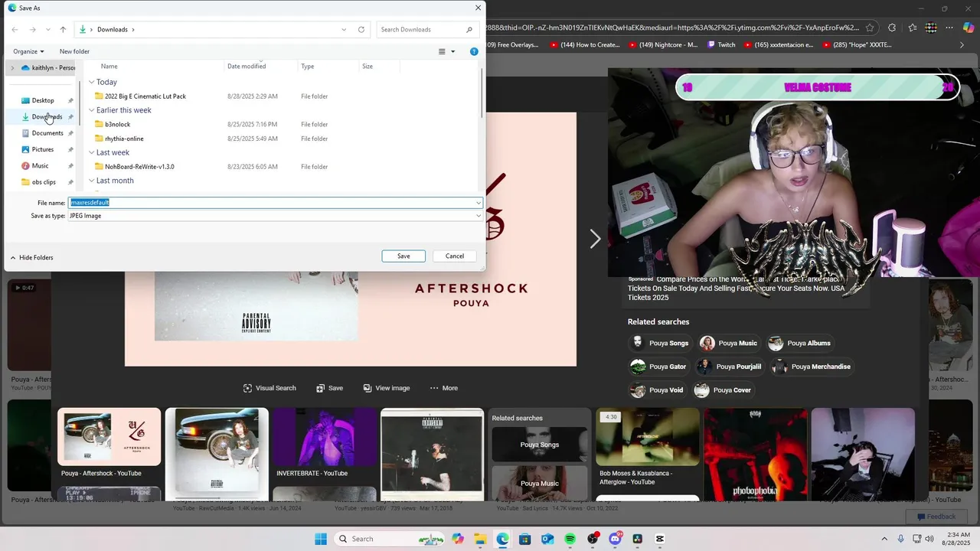980x551 pixels.
Task: Open Visual Search for the image
Action: coord(269,388)
